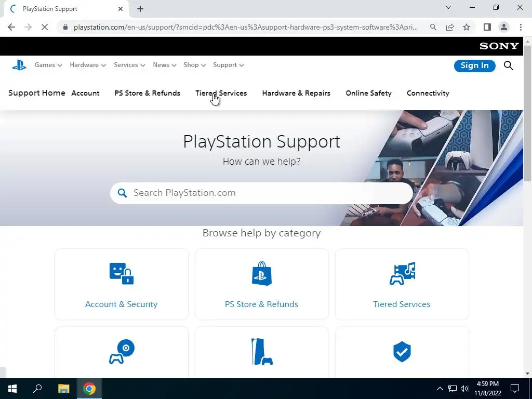Image resolution: width=532 pixels, height=399 pixels.
Task: Click the PS Store shopping bag icon
Action: pos(262,273)
